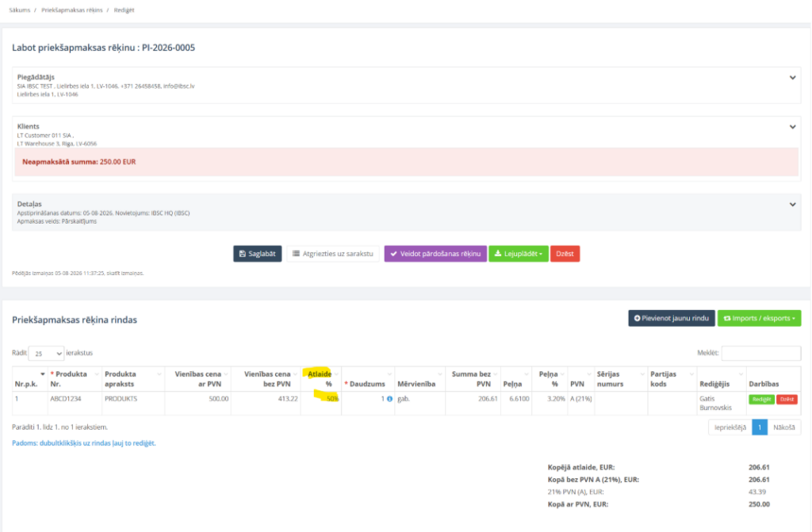This screenshot has width=812, height=532.
Task: Expand the Detaļas section chevron
Action: pyautogui.click(x=792, y=205)
